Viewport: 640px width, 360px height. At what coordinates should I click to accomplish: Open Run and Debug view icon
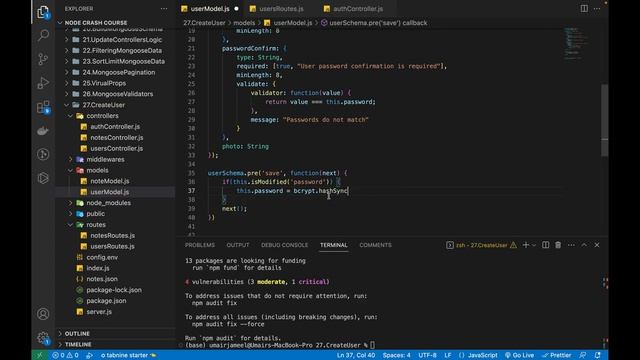(x=43, y=83)
